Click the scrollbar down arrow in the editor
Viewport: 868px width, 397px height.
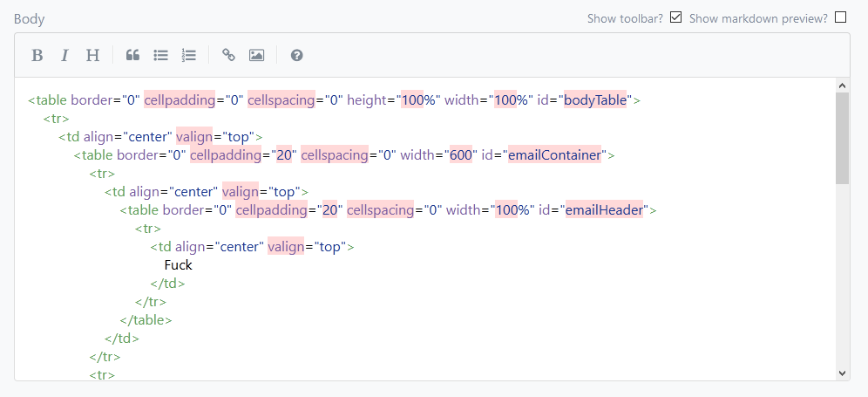[842, 373]
